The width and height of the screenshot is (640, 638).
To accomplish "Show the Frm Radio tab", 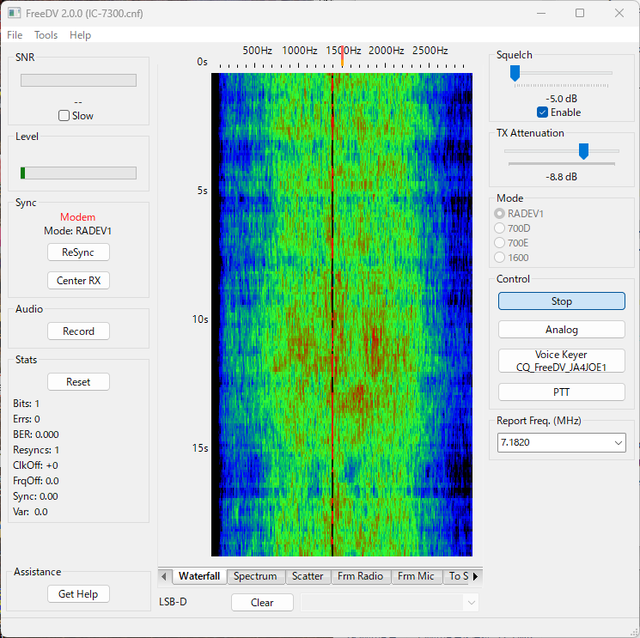I will tap(360, 576).
